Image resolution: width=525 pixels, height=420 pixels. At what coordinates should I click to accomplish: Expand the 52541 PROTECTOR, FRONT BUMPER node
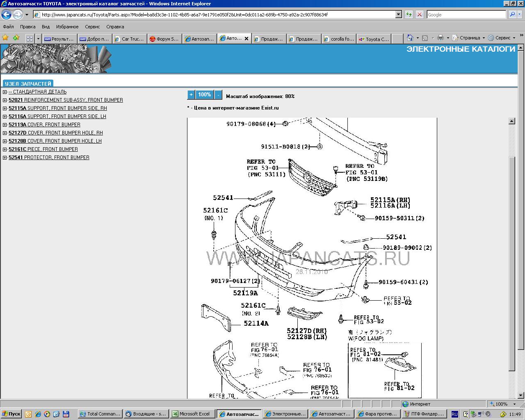pyautogui.click(x=5, y=157)
